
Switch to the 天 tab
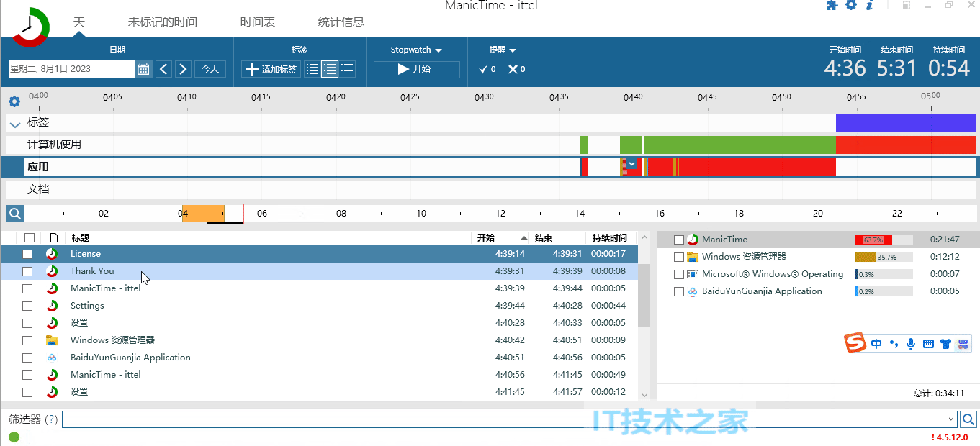tap(79, 22)
